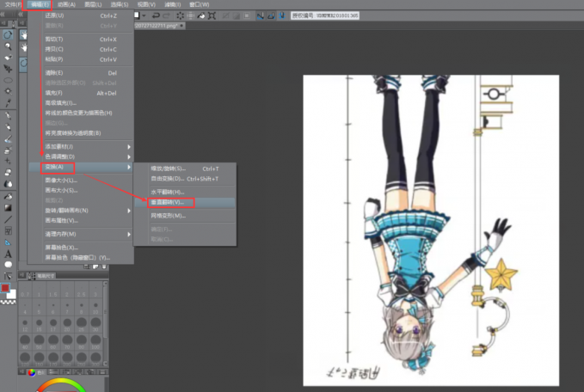
Task: Pick brush size 20 preset
Action: 67,325
